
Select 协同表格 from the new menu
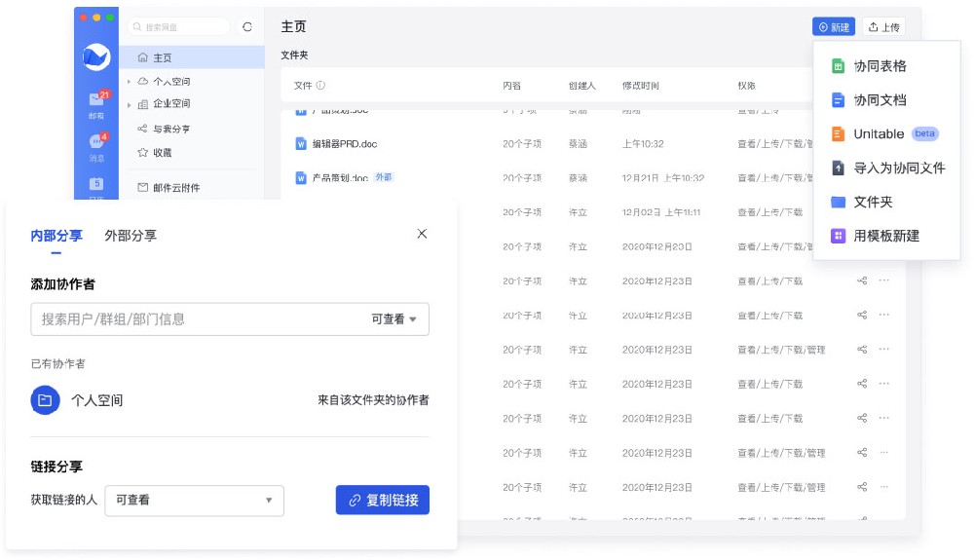[x=880, y=66]
